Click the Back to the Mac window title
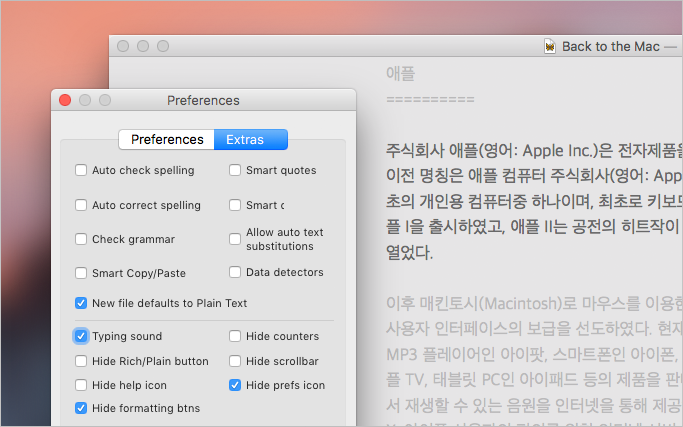Viewport: 683px width, 427px height. pyautogui.click(x=611, y=46)
